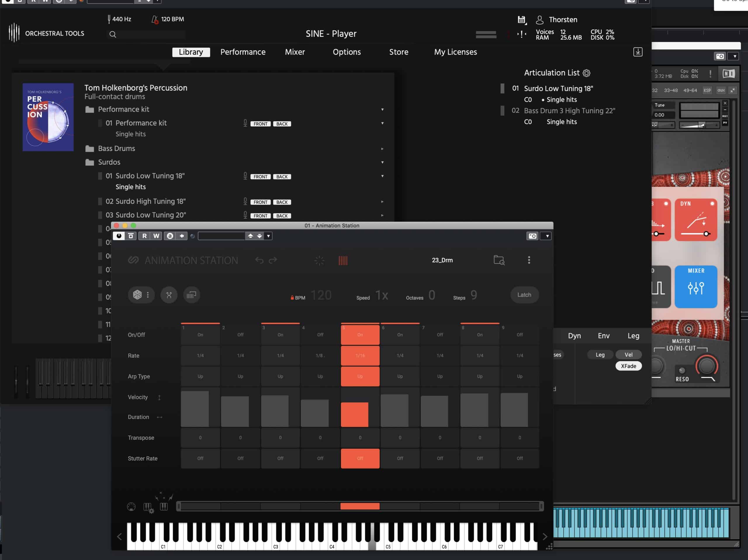This screenshot has width=748, height=560.
Task: Click the highlighted step 5 velocity bar
Action: tap(354, 415)
